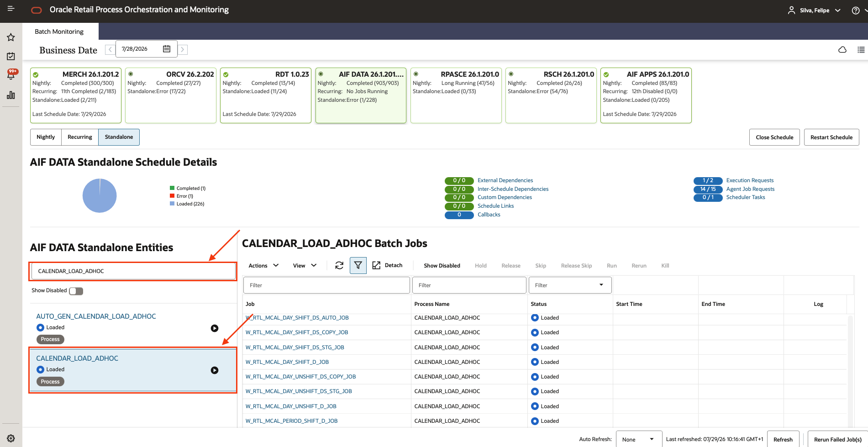Run the AUTO_GEN_CALENDAR_LOAD_ADHOC process play icon

pyautogui.click(x=215, y=328)
